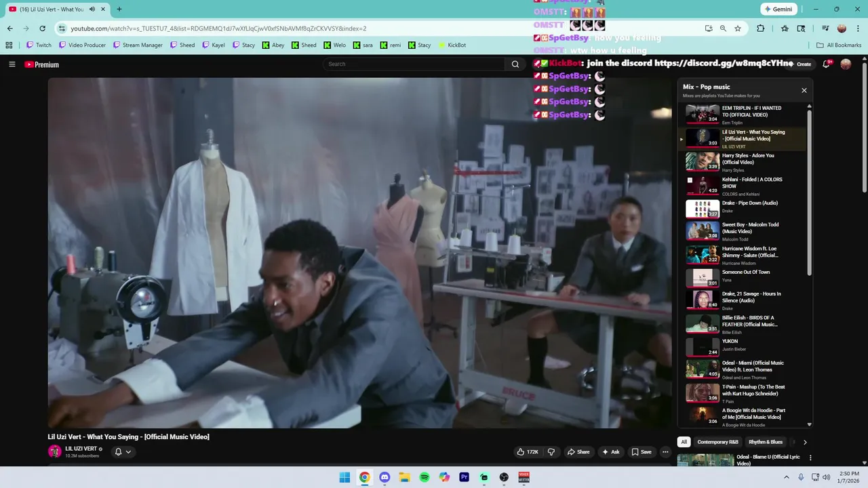Open Gemini in Chrome

point(778,9)
